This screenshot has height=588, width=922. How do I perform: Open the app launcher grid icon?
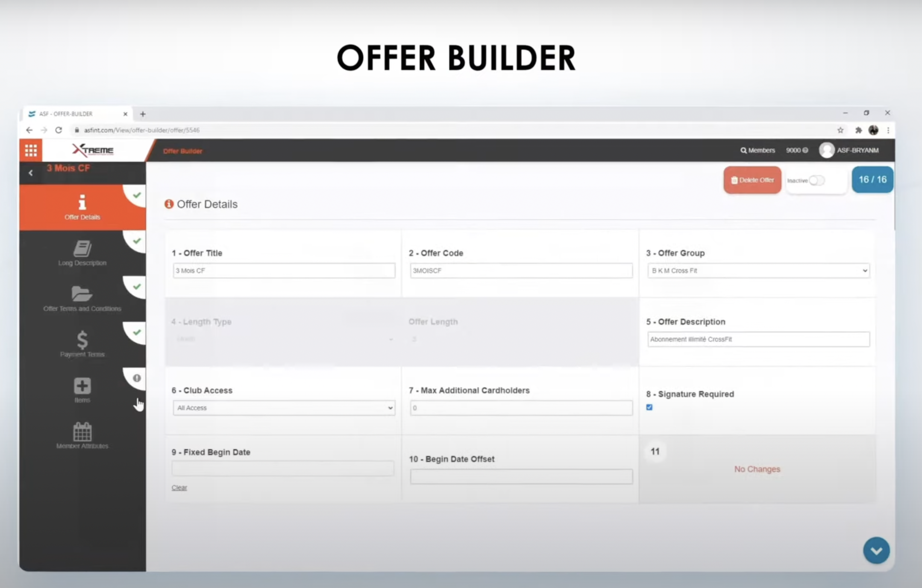[31, 150]
